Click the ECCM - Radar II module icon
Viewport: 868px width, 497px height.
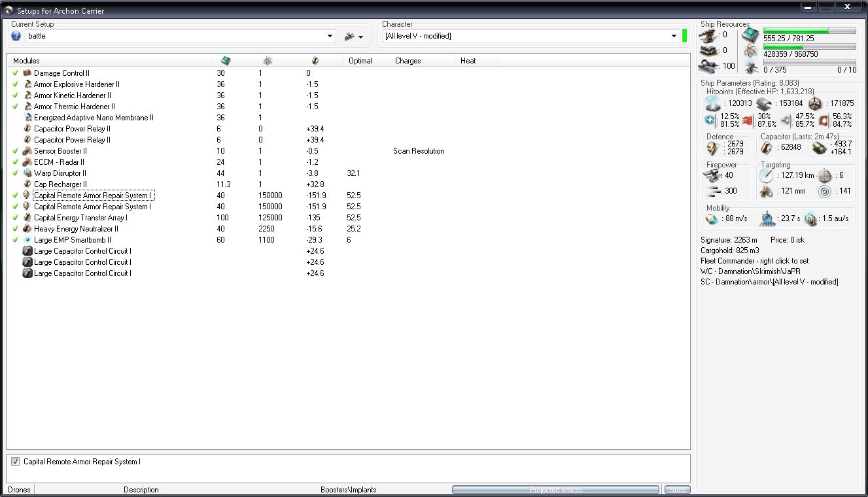pos(27,162)
